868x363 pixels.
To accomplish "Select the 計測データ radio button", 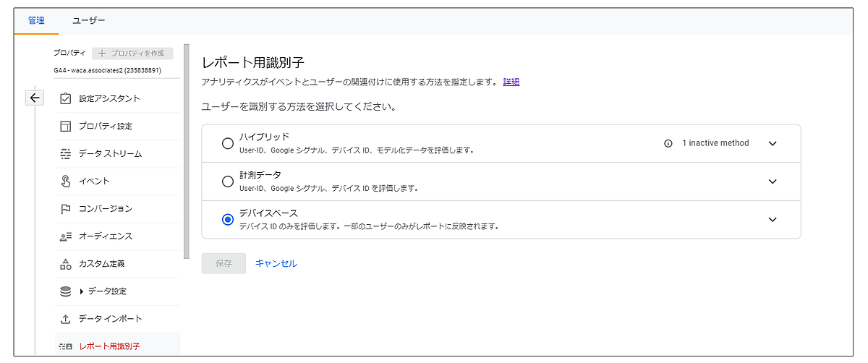I will [x=228, y=181].
